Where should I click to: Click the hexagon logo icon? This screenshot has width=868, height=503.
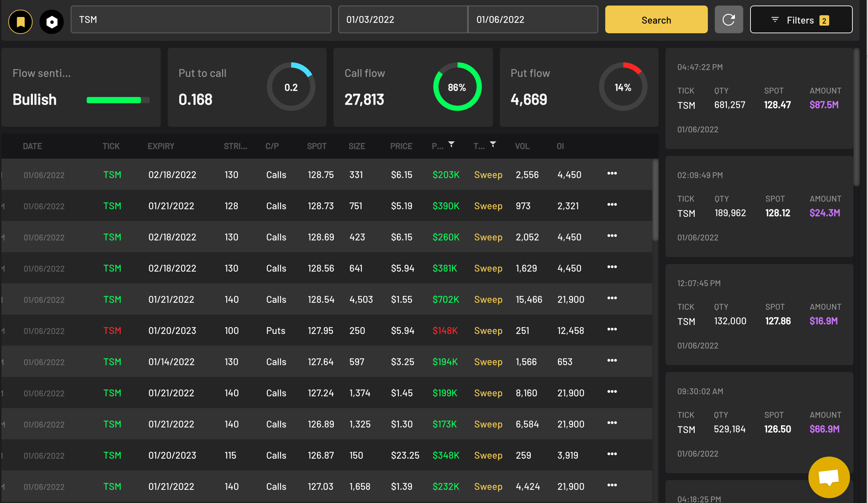(52, 22)
